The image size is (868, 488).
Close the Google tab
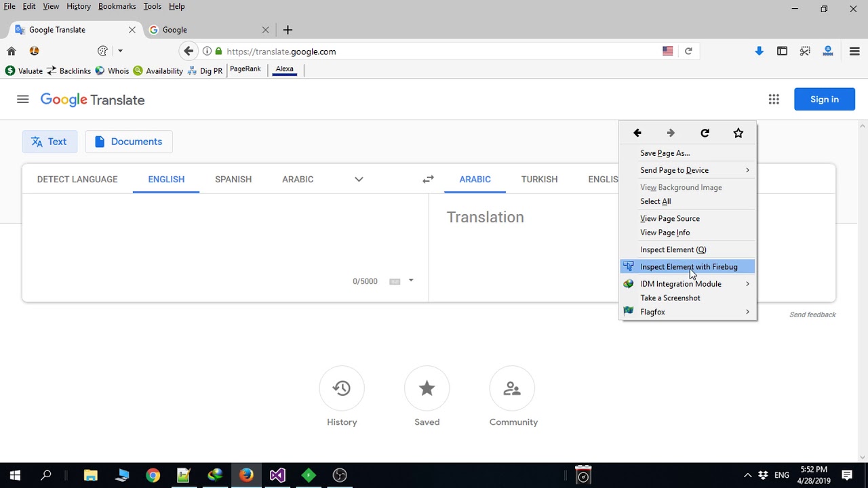(265, 30)
